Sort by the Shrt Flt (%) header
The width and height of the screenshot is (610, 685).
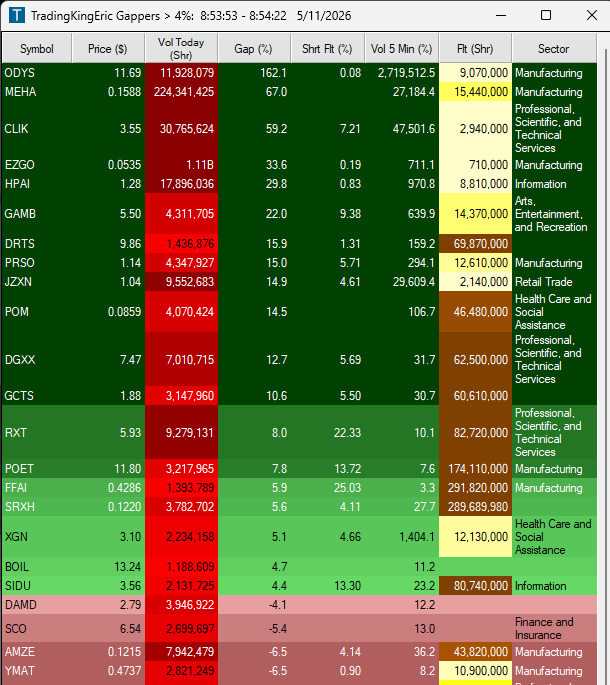tap(327, 48)
